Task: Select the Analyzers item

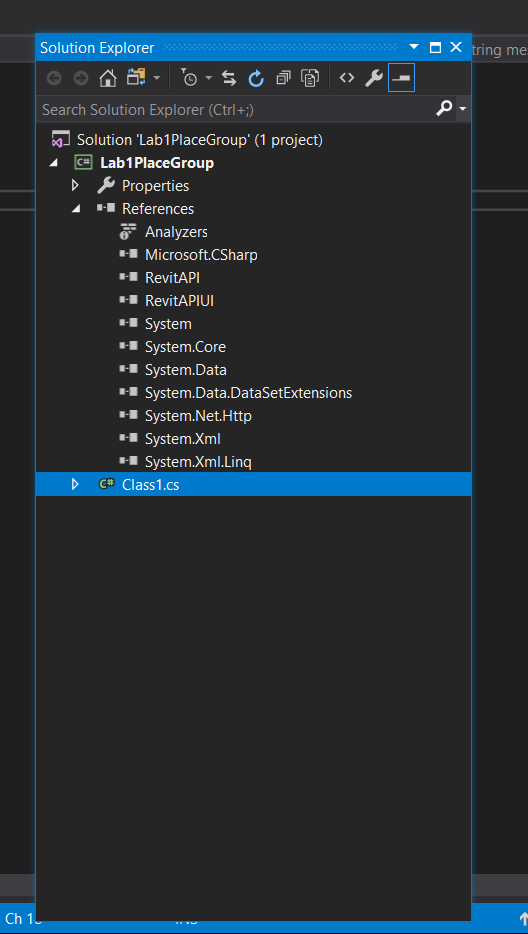Action: (x=176, y=232)
